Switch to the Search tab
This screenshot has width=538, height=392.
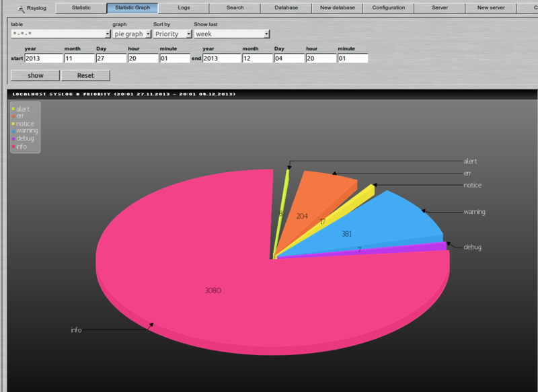tap(234, 7)
